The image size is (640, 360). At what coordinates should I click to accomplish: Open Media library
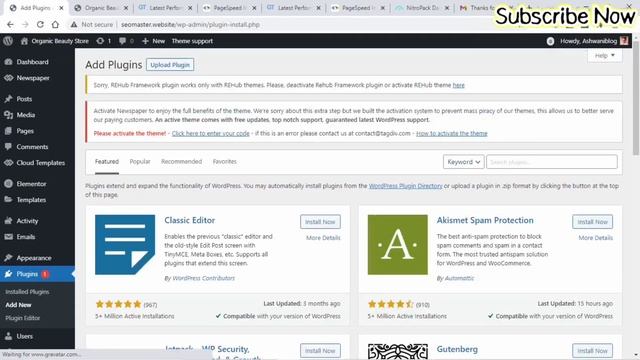point(25,115)
